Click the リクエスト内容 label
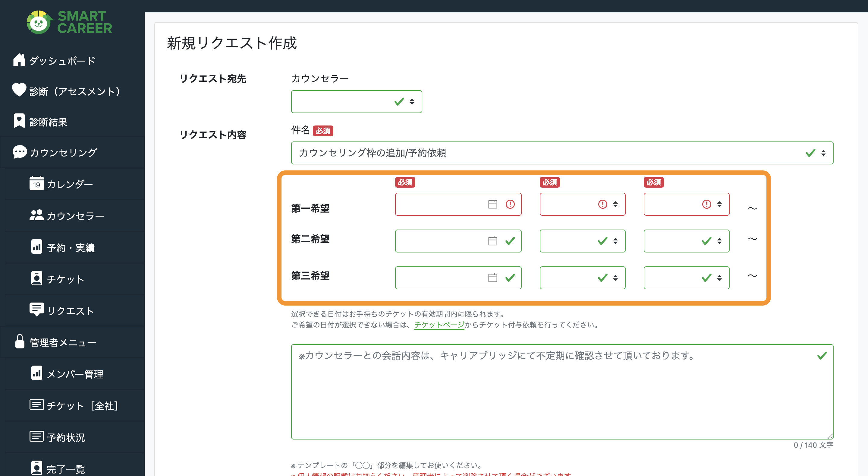Screen dimensions: 868x476 pyautogui.click(x=213, y=135)
